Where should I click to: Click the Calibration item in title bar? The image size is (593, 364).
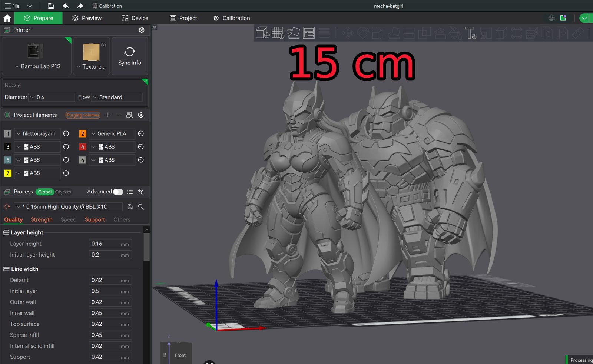pos(107,6)
